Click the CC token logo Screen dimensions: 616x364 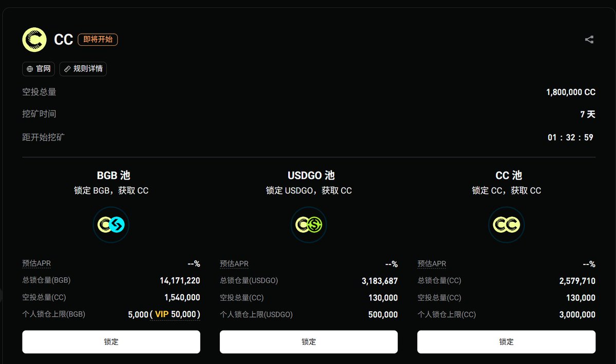34,40
